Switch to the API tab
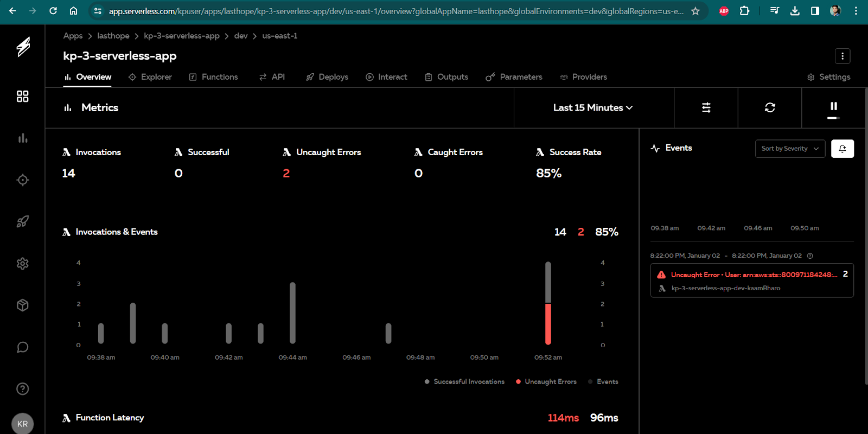 pyautogui.click(x=272, y=77)
